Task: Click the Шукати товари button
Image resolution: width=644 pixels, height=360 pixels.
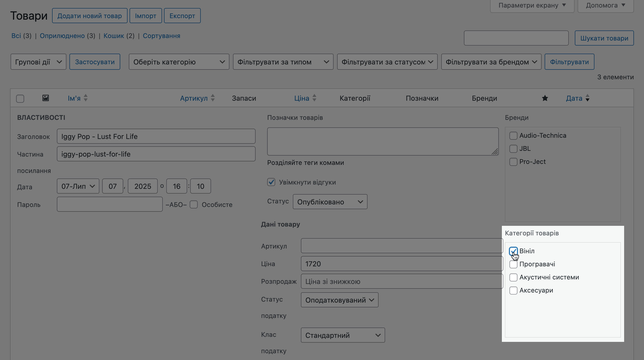Action: (x=604, y=38)
